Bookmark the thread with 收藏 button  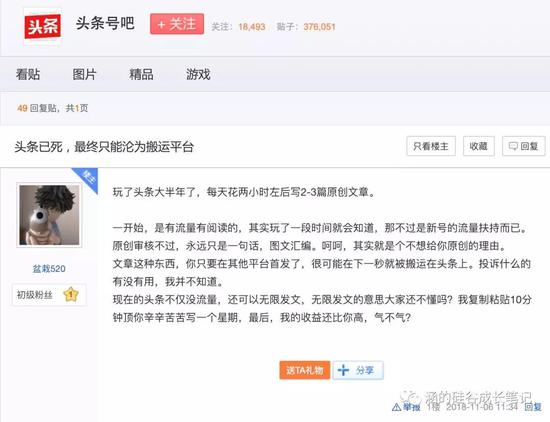click(479, 146)
